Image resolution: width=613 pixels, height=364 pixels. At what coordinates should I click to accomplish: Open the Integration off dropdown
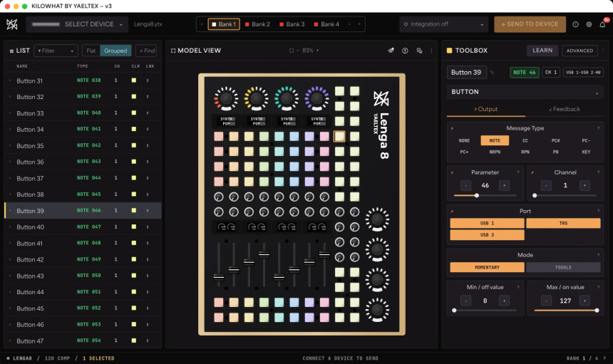[444, 24]
